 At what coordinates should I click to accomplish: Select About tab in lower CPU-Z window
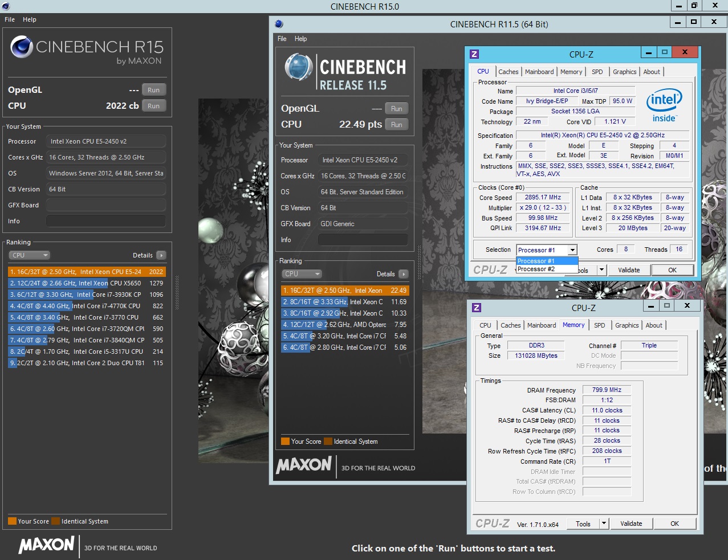coord(654,325)
